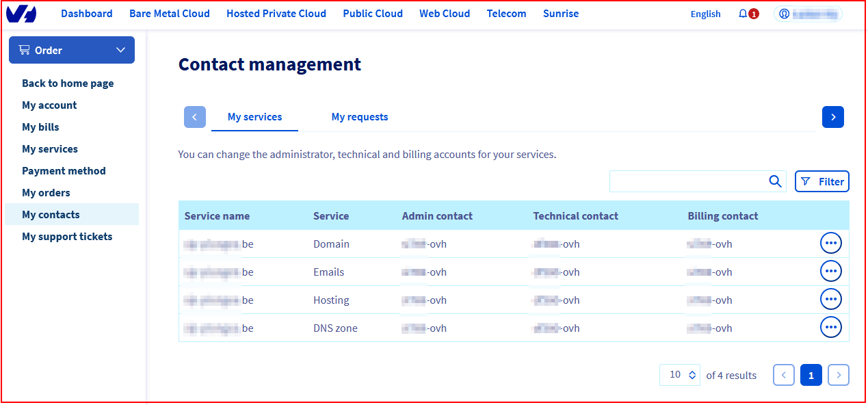Go to next results page
The width and height of the screenshot is (868, 405).
click(x=838, y=375)
